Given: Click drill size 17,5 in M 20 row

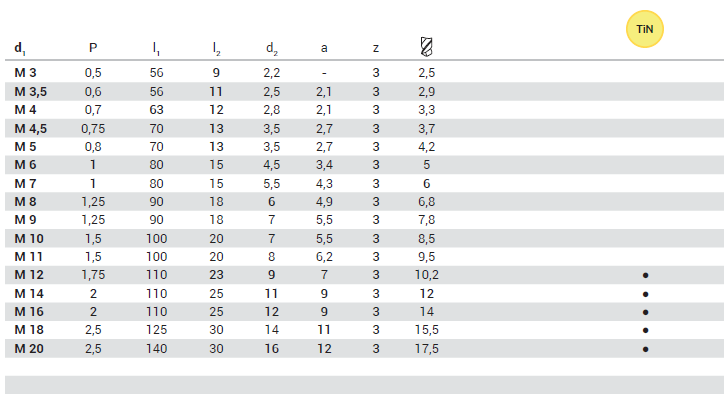Looking at the screenshot, I should (427, 348).
